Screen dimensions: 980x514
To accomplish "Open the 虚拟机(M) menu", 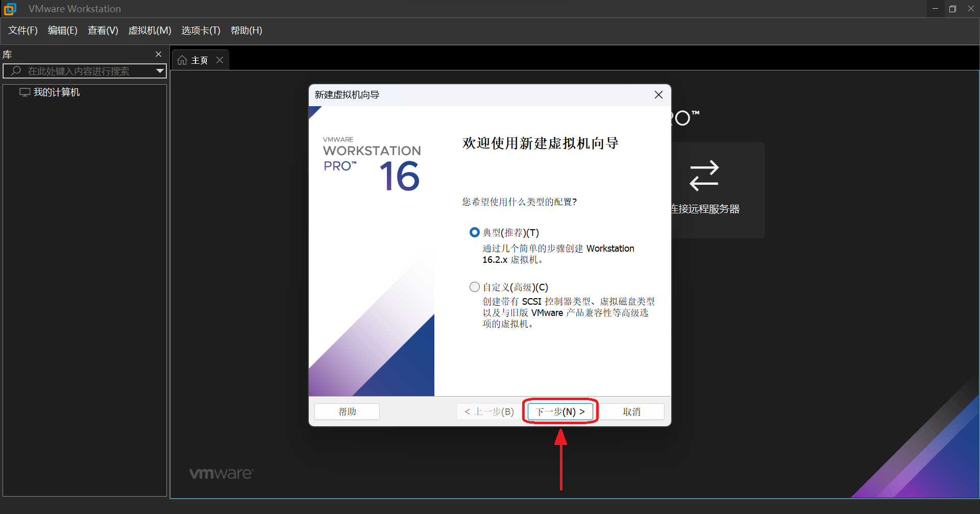I will click(150, 31).
